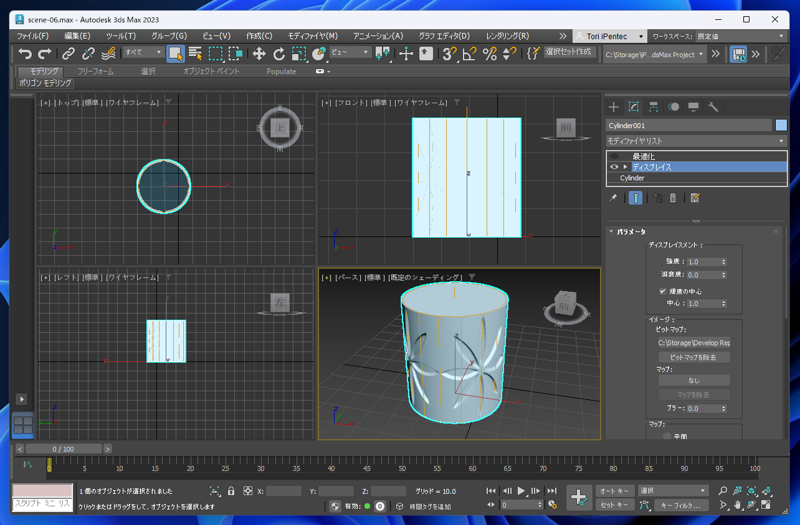Open the selection filter すべて dropdown

143,53
